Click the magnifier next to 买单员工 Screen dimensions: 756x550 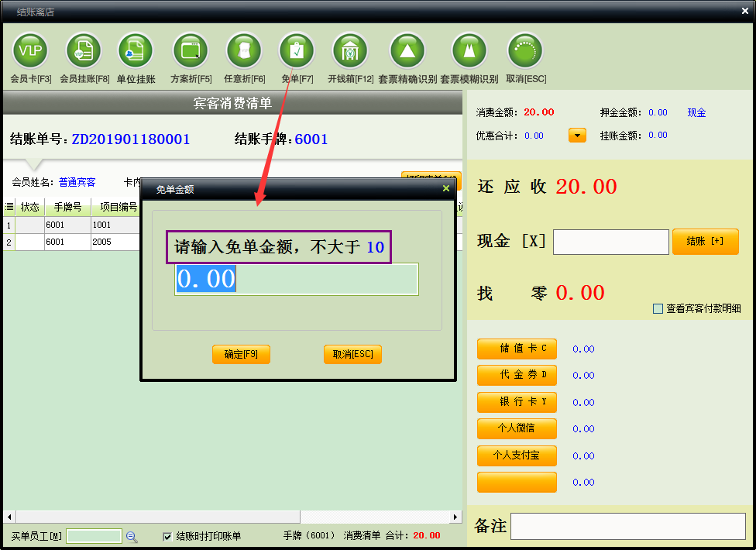point(132,536)
